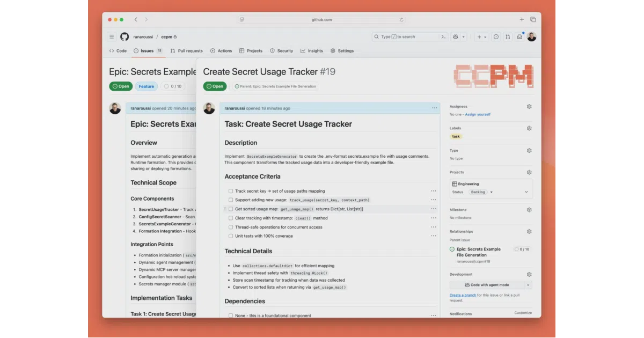Expand the Engineering project chevron
Image resolution: width=644 pixels, height=338 pixels.
click(x=526, y=192)
